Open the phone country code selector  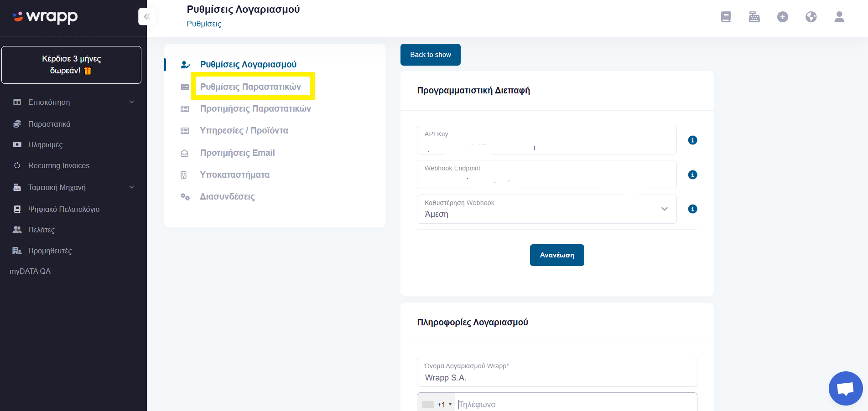(x=437, y=404)
